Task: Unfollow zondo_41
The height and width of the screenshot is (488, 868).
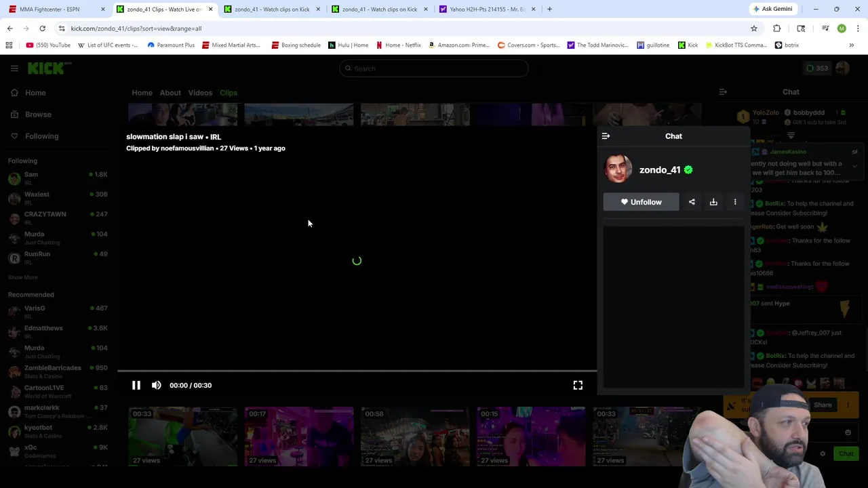Action: click(x=641, y=202)
